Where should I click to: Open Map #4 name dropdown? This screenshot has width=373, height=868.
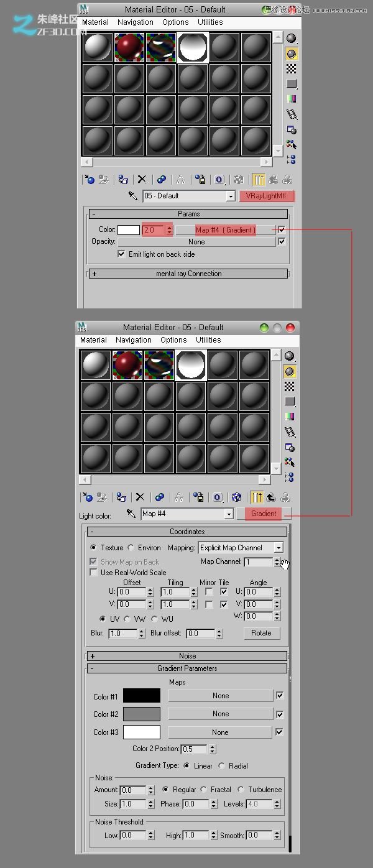pyautogui.click(x=229, y=514)
